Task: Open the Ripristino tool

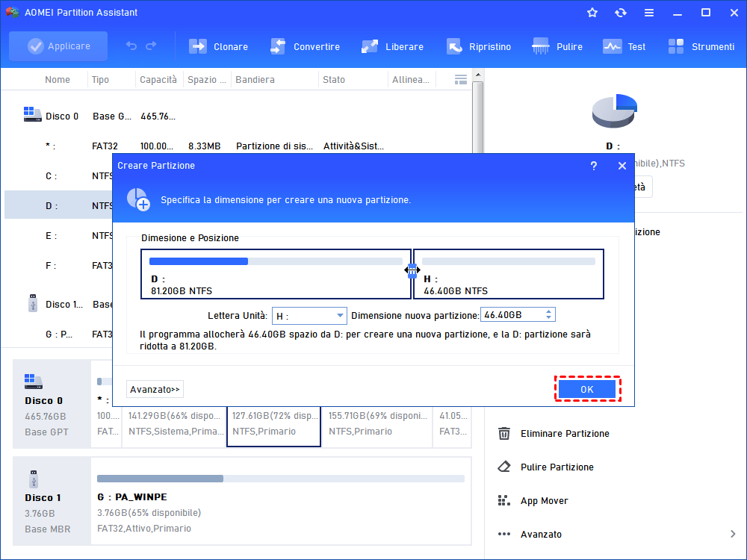Action: pos(479,46)
